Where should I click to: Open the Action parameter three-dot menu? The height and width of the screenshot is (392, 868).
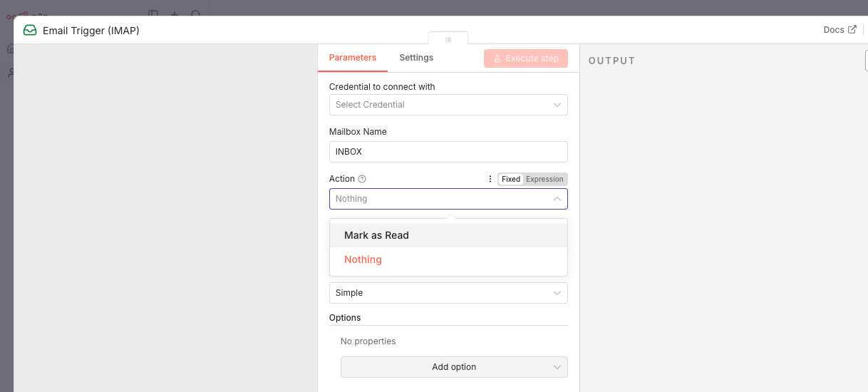490,179
